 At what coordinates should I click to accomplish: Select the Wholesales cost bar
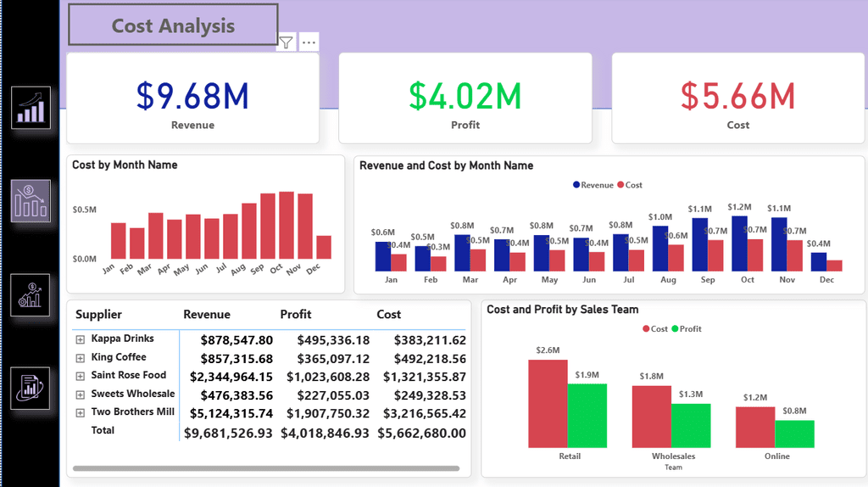(x=652, y=417)
